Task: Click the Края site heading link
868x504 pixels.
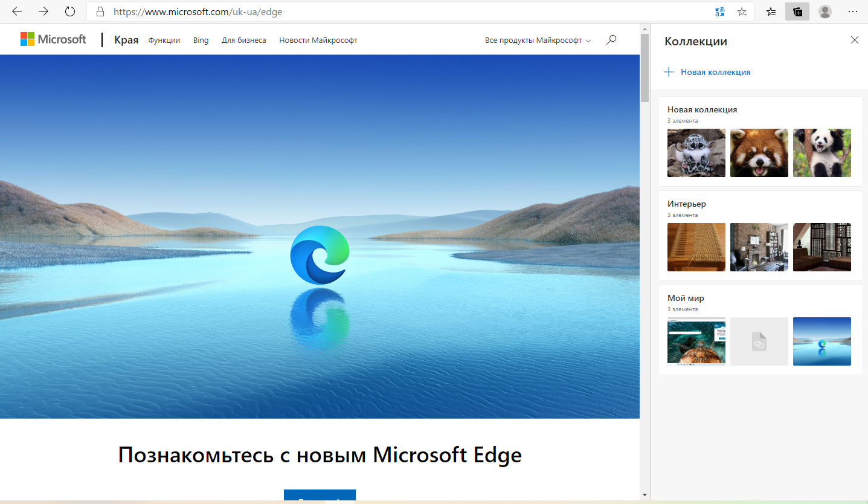Action: (x=126, y=40)
